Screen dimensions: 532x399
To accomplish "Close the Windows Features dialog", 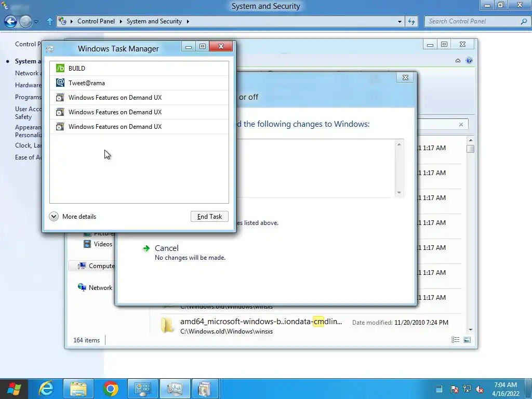I will [x=405, y=77].
